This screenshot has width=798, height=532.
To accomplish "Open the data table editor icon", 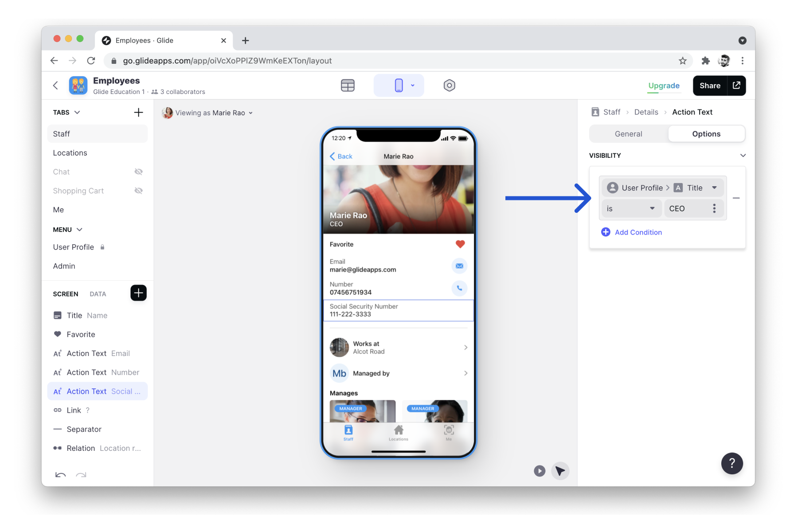I will tap(348, 86).
